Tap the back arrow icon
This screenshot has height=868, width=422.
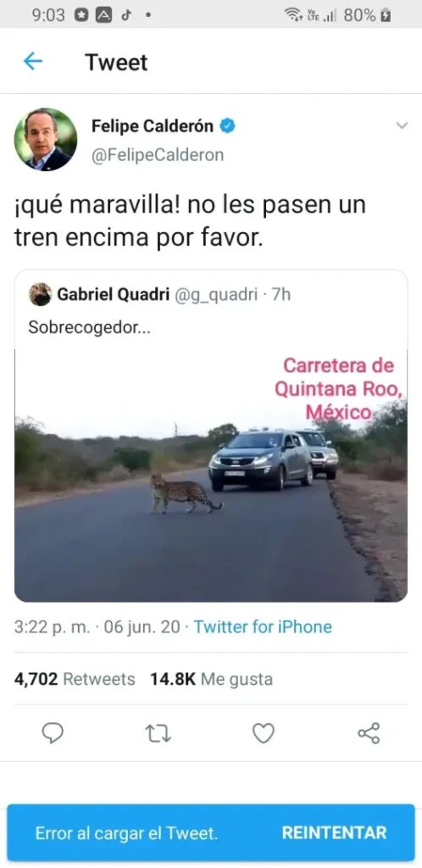click(33, 61)
